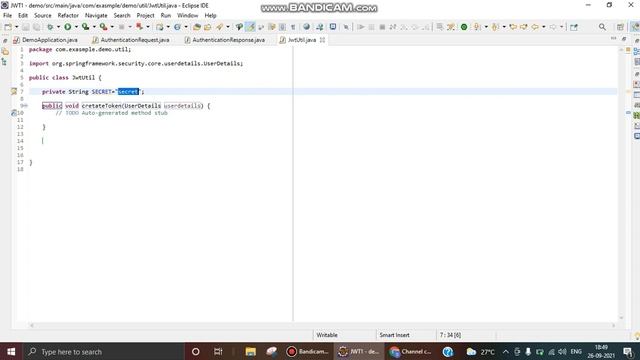Click the globe web browser icon

click(x=306, y=27)
